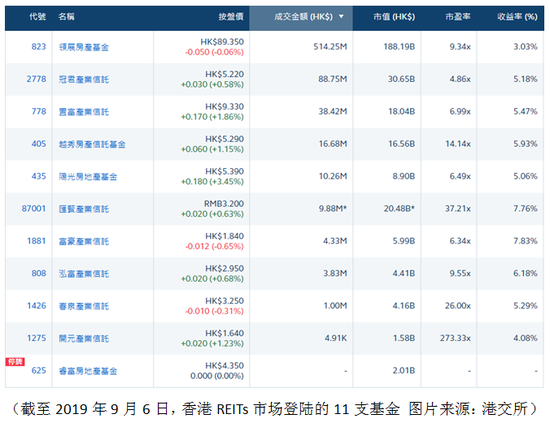550x423 pixels.
Task: Open the 匯賢產業信託 link
Action: (84, 209)
